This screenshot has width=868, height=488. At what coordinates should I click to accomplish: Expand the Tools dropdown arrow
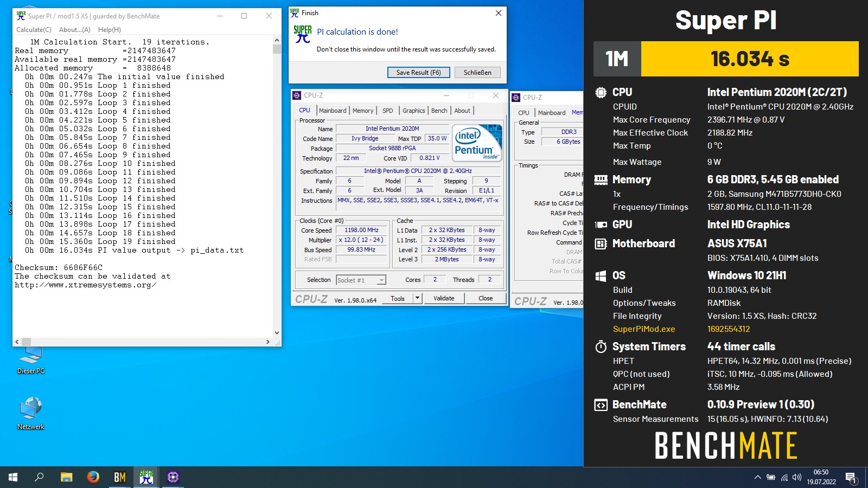pyautogui.click(x=417, y=298)
